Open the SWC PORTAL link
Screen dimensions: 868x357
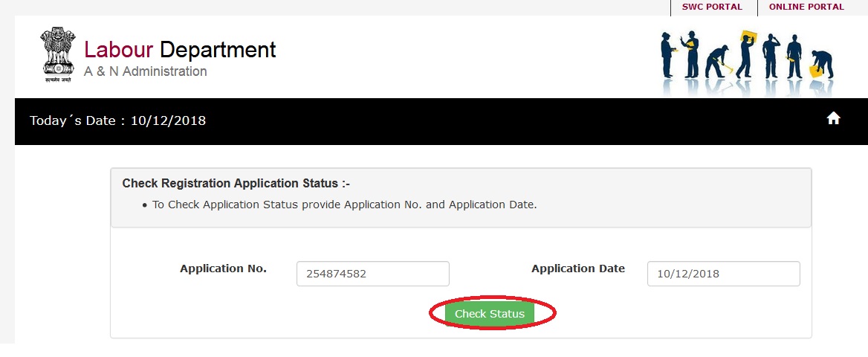pyautogui.click(x=712, y=7)
